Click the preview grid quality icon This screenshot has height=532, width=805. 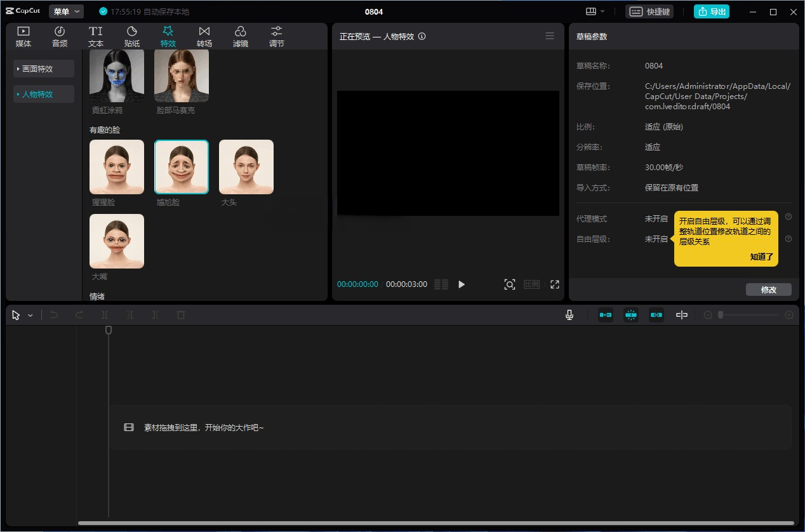point(441,284)
